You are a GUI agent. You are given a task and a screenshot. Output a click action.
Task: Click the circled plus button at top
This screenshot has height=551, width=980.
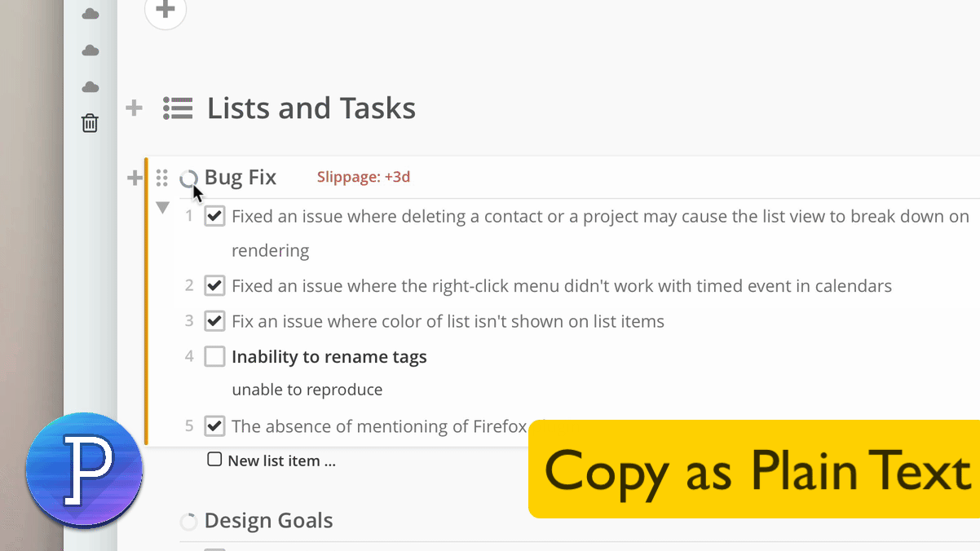point(166,11)
